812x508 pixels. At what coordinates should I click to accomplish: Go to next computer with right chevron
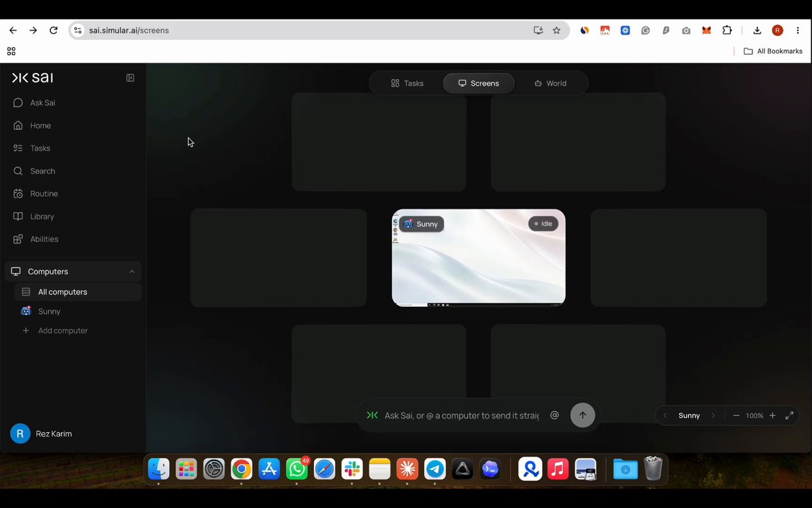tap(713, 416)
